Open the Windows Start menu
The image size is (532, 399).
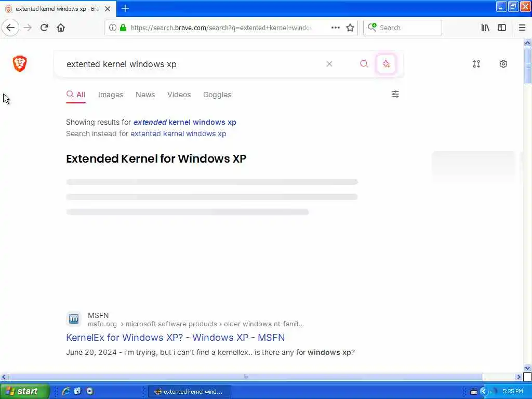(24, 391)
